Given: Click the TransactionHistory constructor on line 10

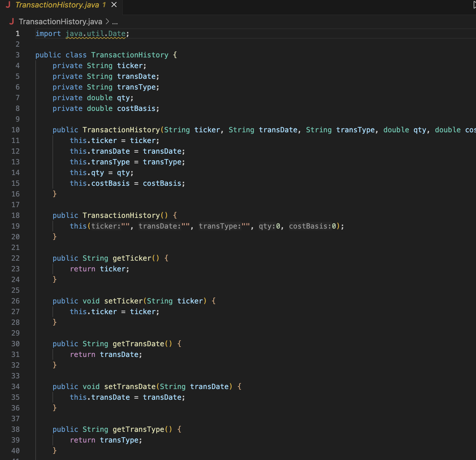Looking at the screenshot, I should click(x=121, y=129).
